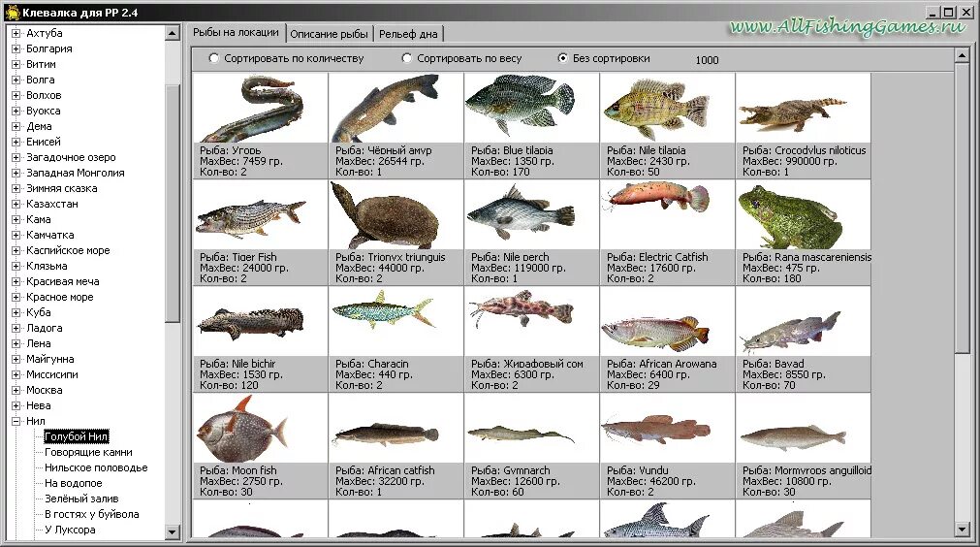Select the Чёрный амур fish picture
Screen dimensions: 980x547
click(395, 109)
